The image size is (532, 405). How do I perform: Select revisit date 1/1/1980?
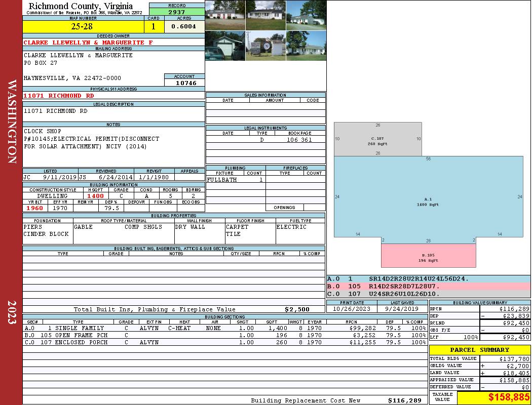tap(154, 177)
